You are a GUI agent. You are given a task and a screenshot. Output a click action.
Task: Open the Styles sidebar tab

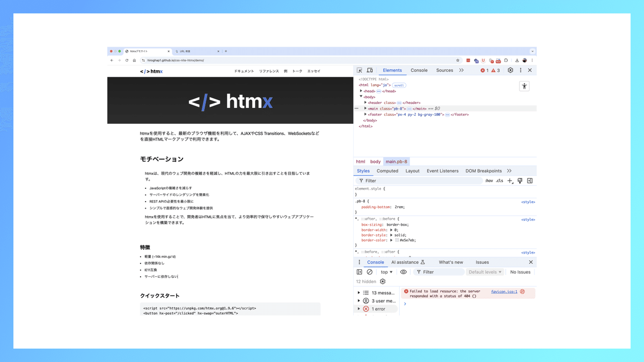tap(363, 171)
